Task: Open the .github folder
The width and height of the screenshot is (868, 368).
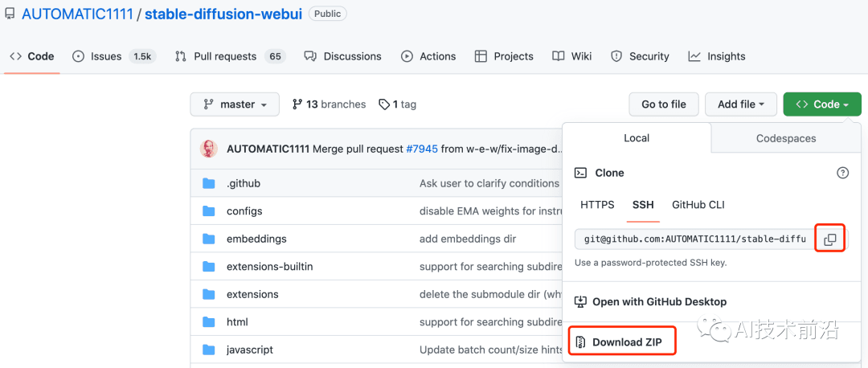Action: click(244, 183)
